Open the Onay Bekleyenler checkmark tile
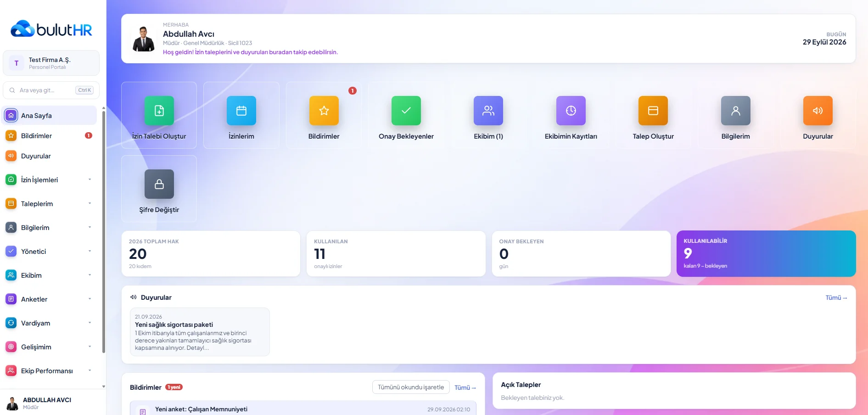Screen dimensions: 868x415 point(406,115)
